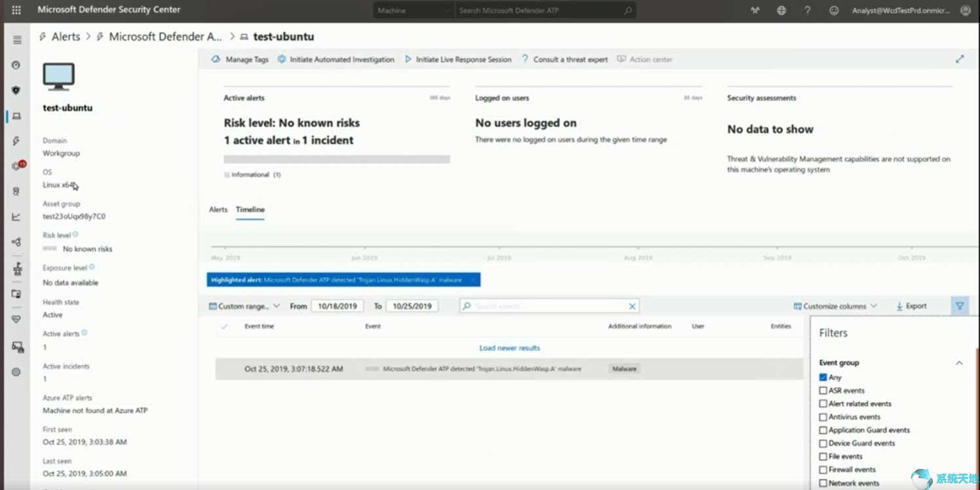Click the search magnifier in top bar
Viewport: 980px width, 490px height.
point(628,10)
